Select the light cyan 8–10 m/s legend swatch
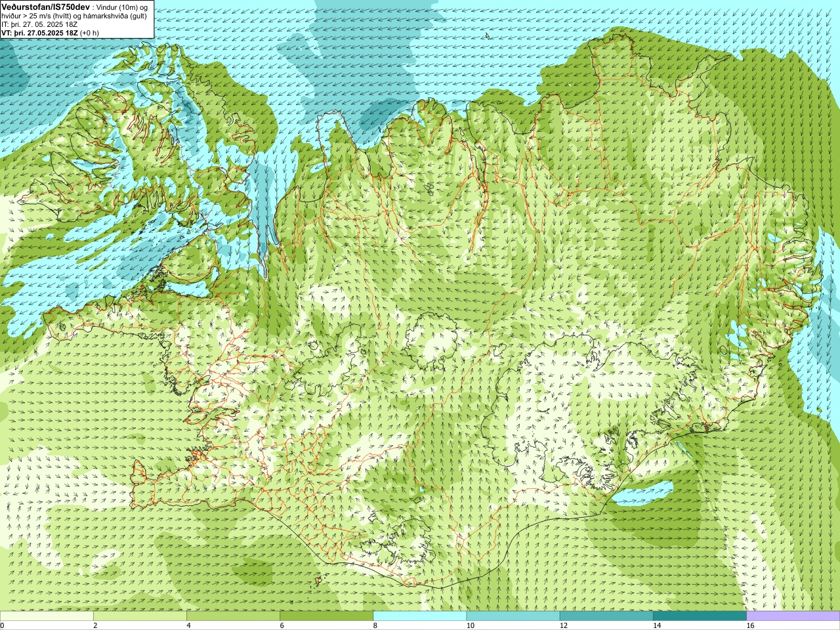The height and width of the screenshot is (630, 840). [420, 616]
